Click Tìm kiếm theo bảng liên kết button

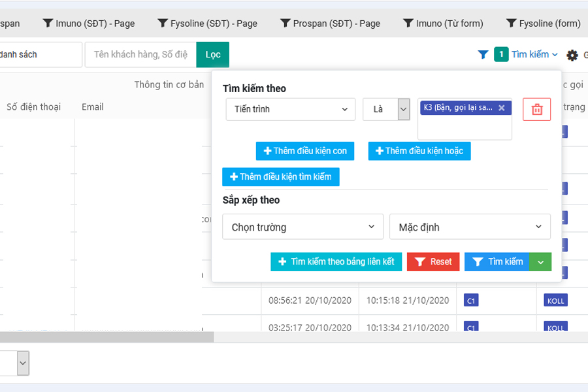(336, 262)
